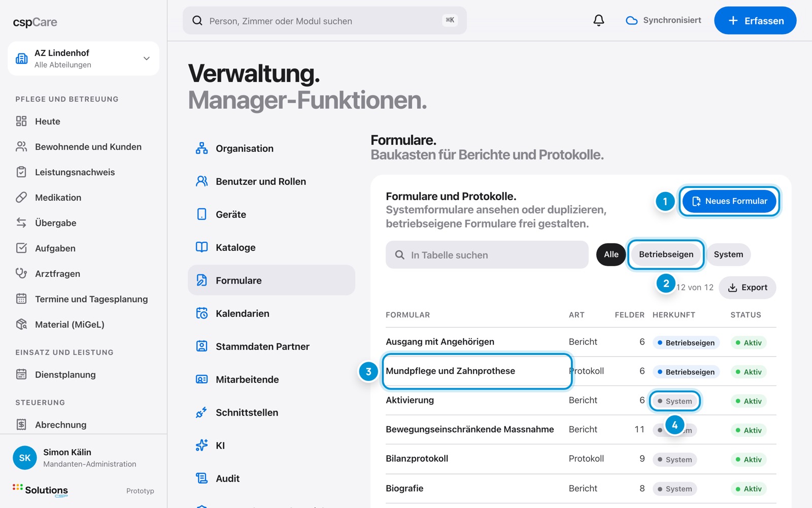Open the Audit section

click(x=272, y=479)
